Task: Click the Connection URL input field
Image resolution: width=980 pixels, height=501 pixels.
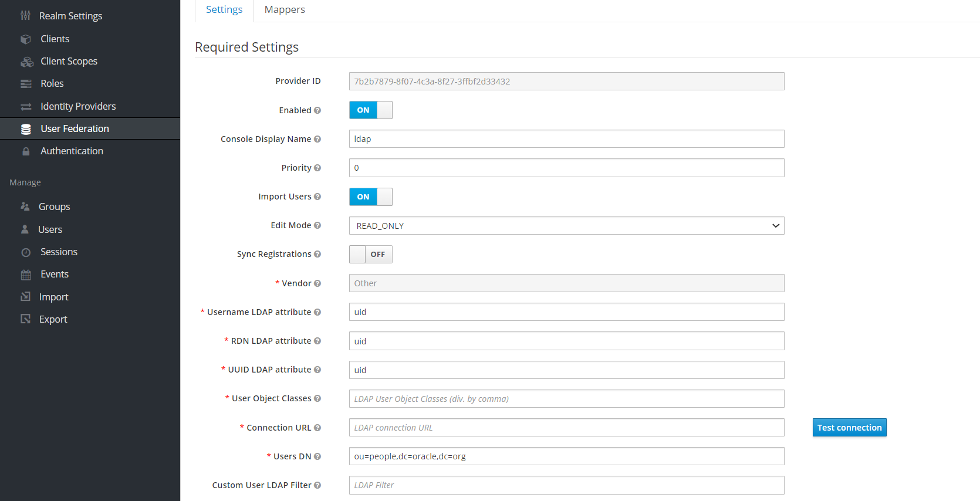Action: (566, 428)
